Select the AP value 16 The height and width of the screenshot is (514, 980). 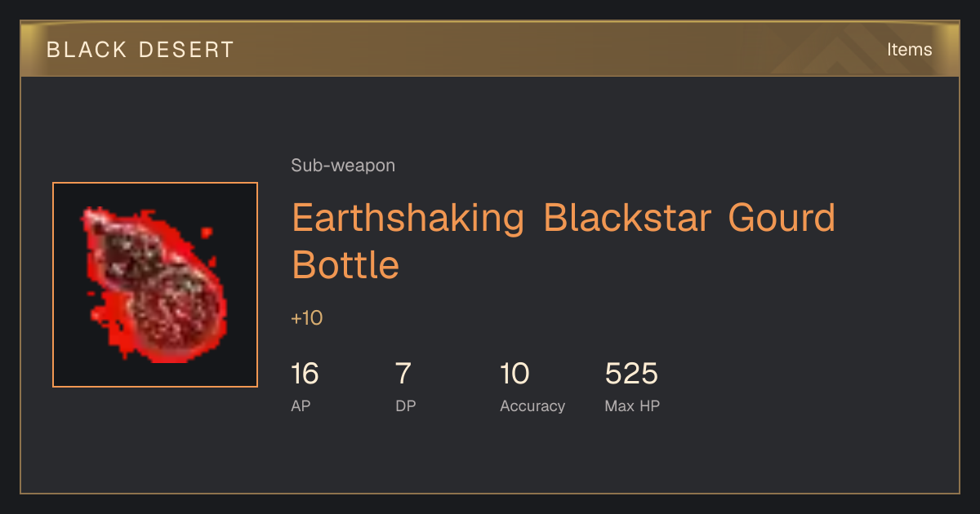pos(305,374)
